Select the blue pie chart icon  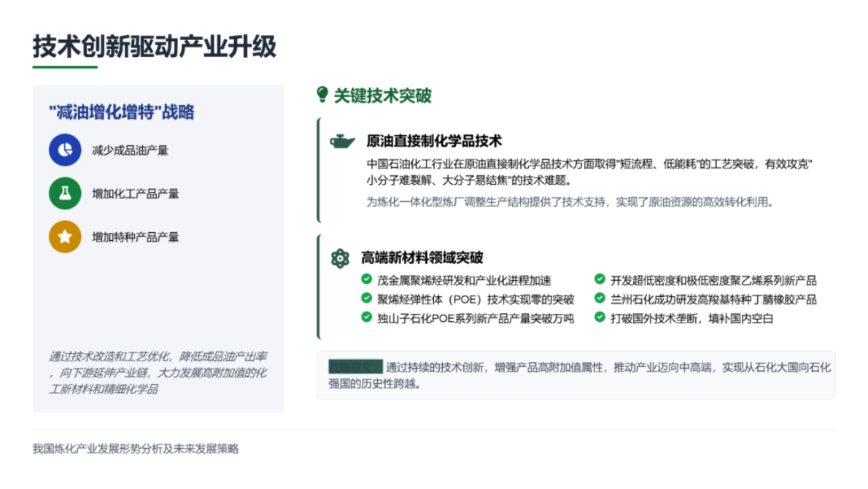tap(65, 150)
